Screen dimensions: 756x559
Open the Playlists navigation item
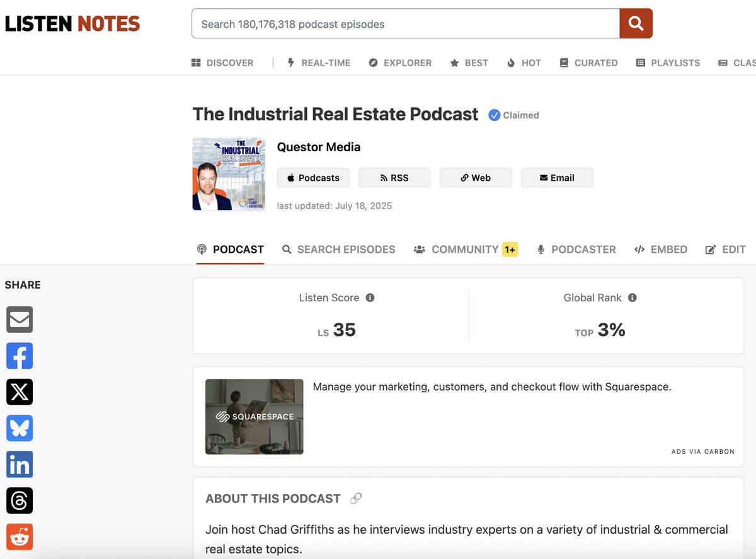[668, 63]
